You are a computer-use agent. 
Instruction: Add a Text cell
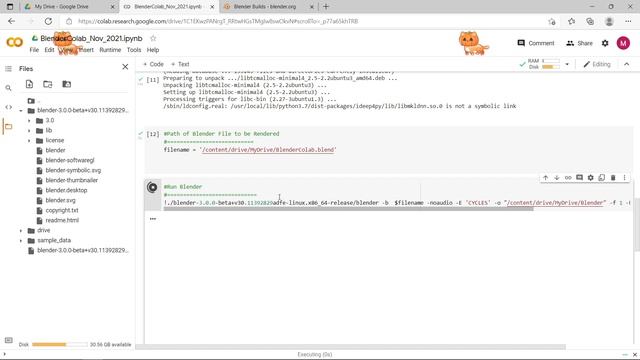coord(180,64)
